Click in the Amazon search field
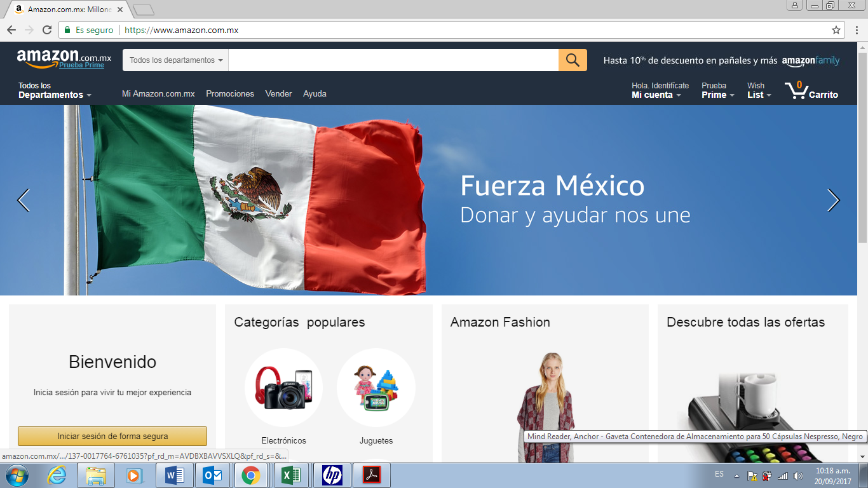The image size is (868, 488). click(393, 60)
